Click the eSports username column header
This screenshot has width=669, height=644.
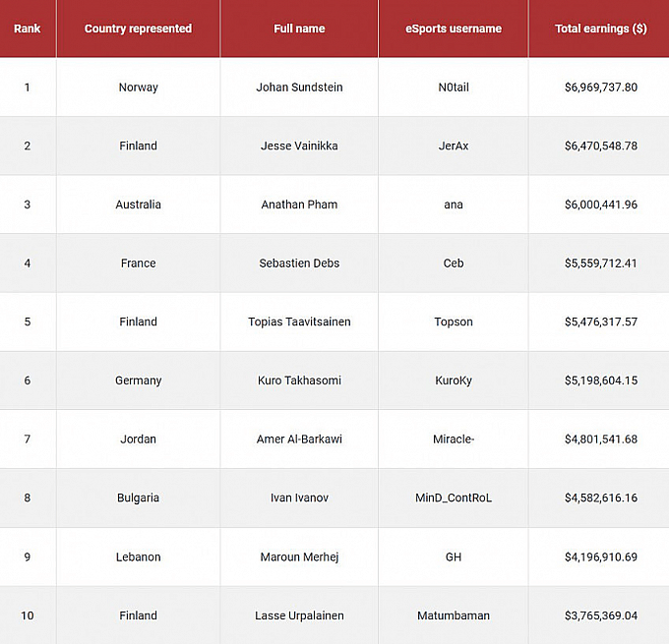coord(454,29)
